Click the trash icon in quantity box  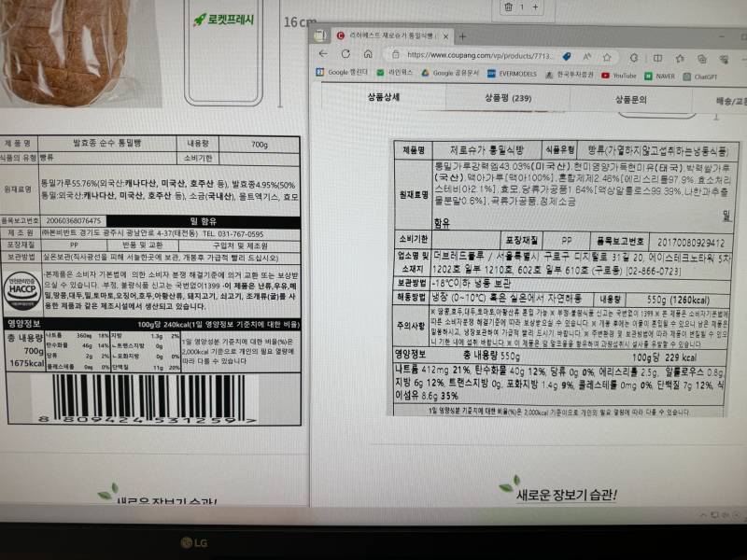coord(508,7)
